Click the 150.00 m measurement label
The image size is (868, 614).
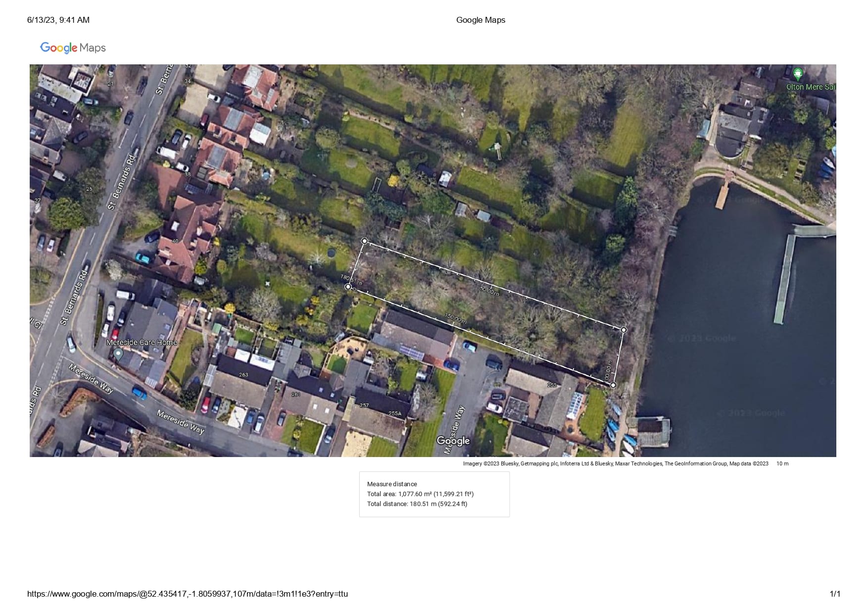455,318
